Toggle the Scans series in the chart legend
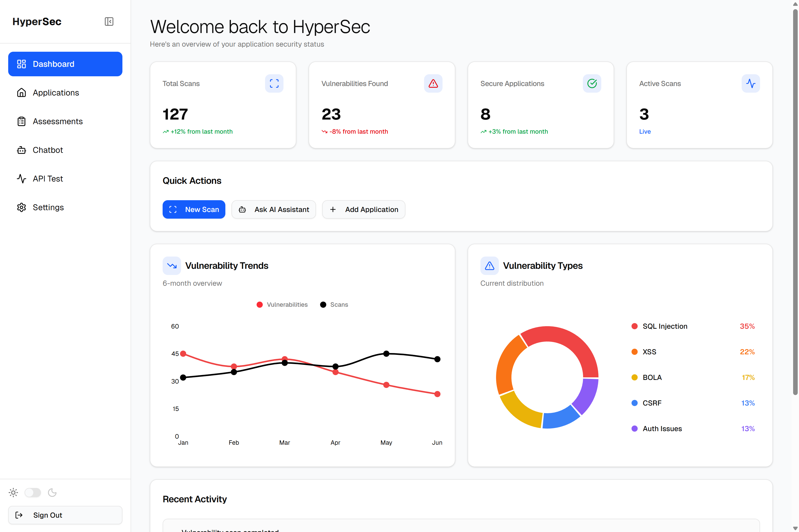799x532 pixels. 334,304
